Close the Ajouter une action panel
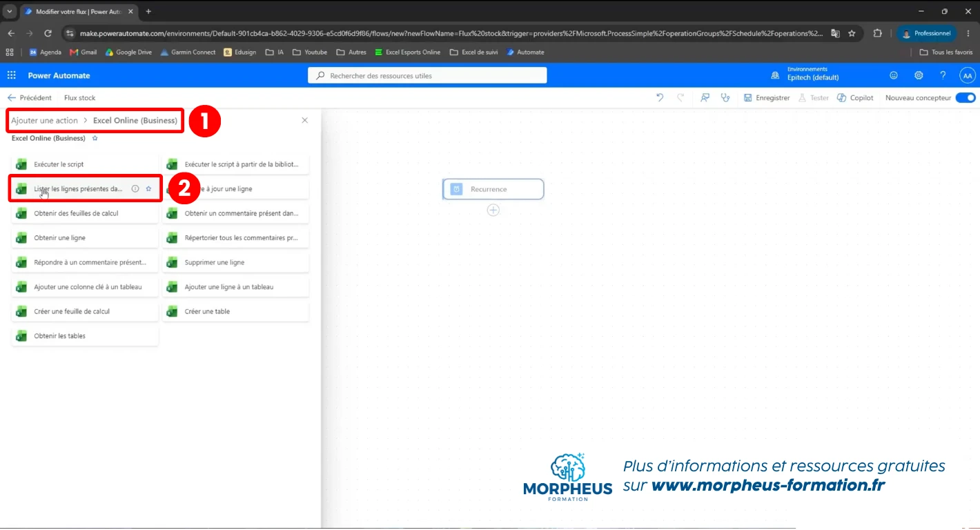Screen dimensions: 980x530 [305, 120]
